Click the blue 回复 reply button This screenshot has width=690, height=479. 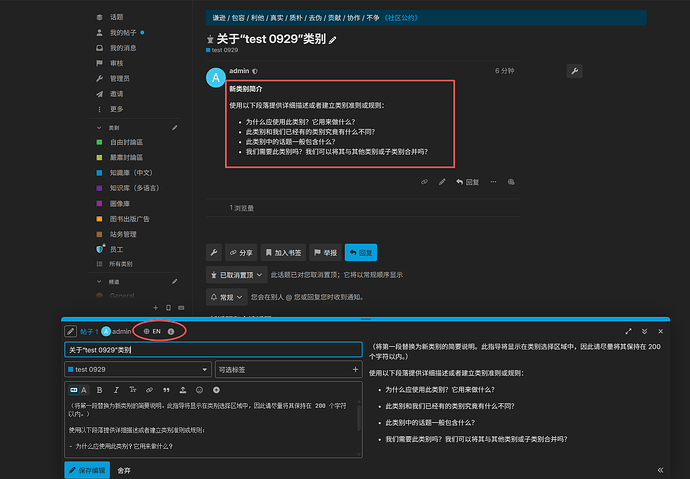coord(361,252)
